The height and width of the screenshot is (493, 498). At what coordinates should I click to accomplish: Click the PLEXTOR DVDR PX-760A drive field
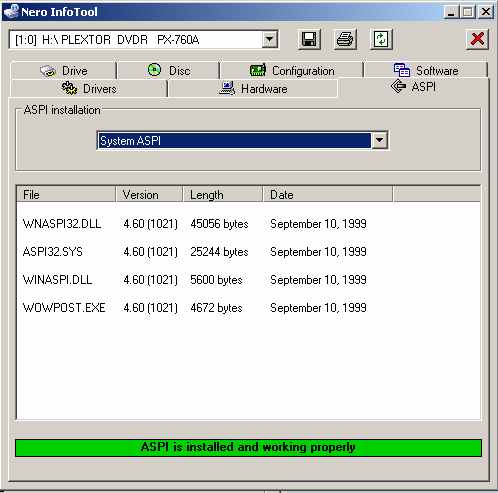tap(143, 40)
